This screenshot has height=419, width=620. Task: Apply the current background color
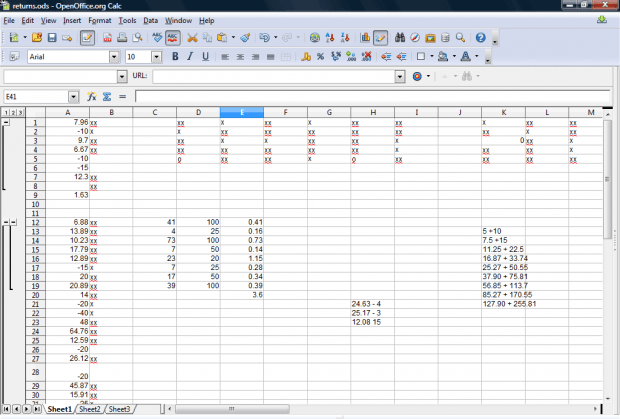pos(443,57)
